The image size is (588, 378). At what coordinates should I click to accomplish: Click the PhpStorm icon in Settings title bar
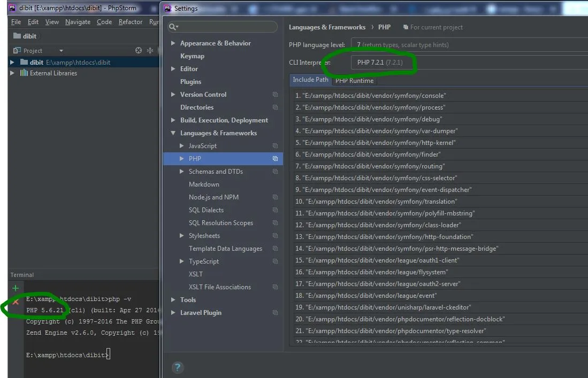click(167, 8)
